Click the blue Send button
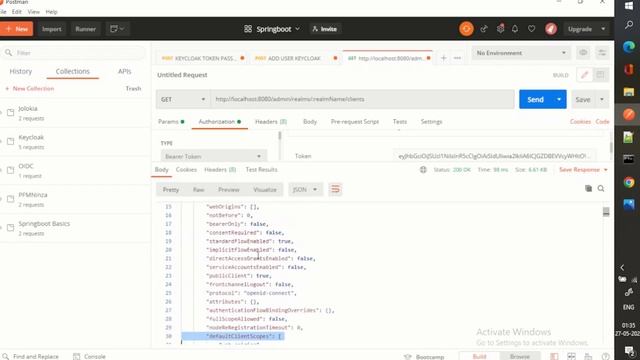 (x=535, y=99)
